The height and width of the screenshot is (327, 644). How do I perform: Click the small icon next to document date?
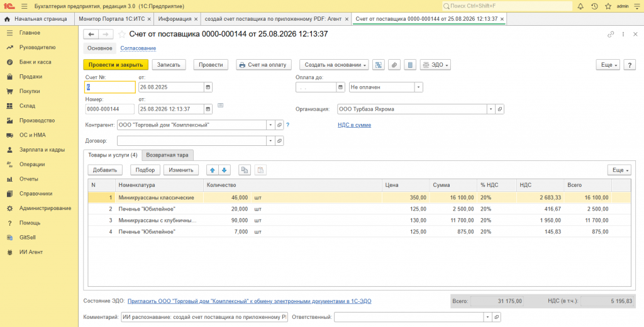tap(220, 106)
